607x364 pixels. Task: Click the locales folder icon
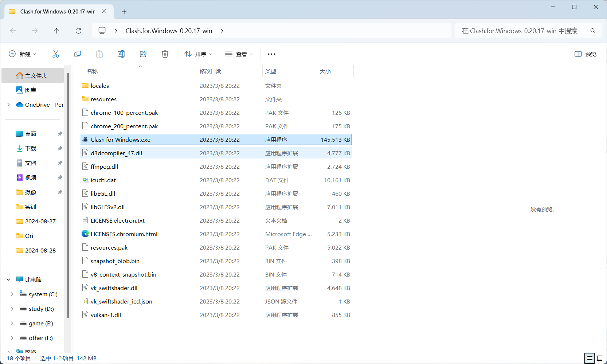(x=85, y=86)
